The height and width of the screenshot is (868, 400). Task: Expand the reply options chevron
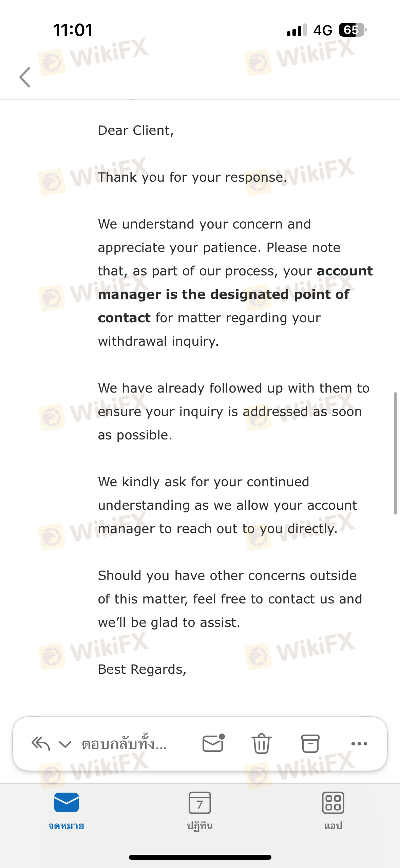(65, 744)
